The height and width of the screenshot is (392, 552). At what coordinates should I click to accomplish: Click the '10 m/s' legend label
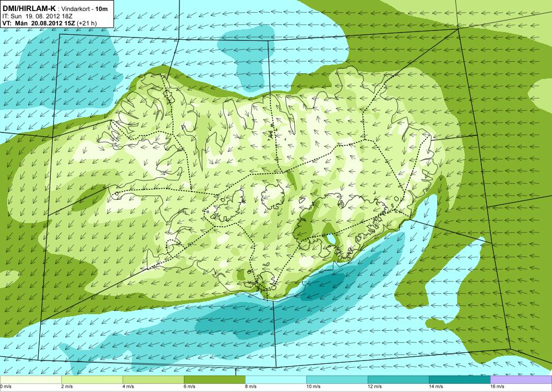click(313, 386)
